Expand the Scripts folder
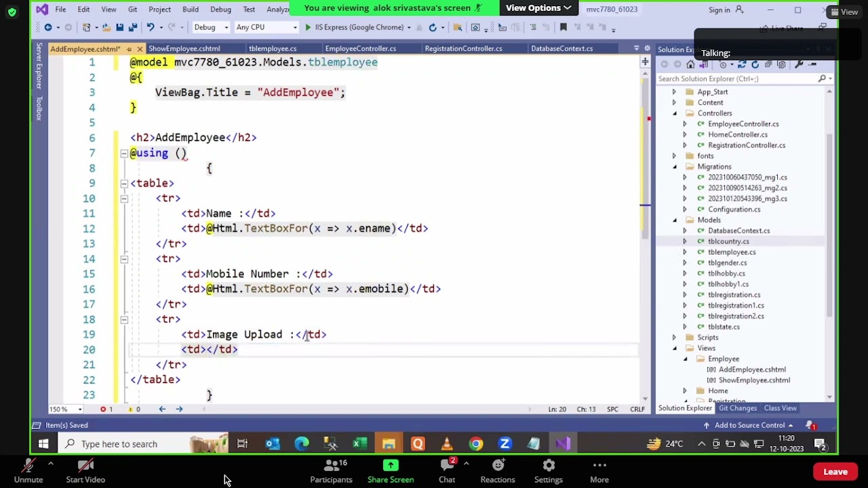This screenshot has width=868, height=488. click(674, 338)
